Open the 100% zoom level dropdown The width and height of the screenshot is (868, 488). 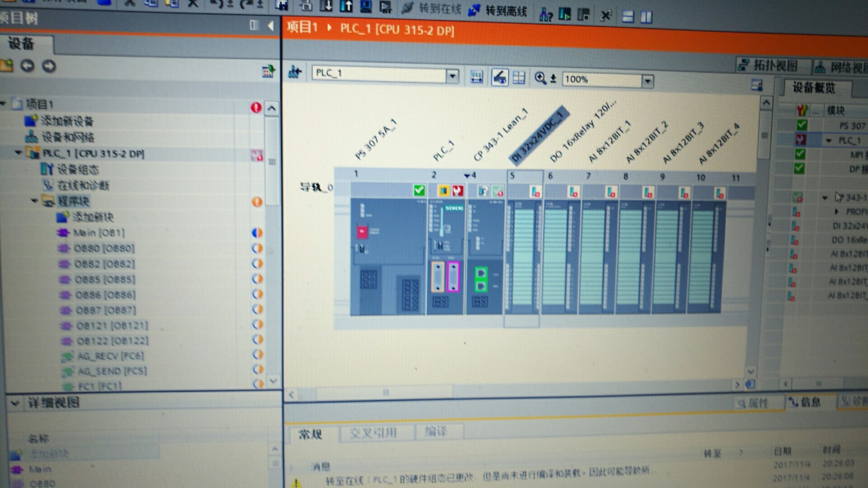647,81
